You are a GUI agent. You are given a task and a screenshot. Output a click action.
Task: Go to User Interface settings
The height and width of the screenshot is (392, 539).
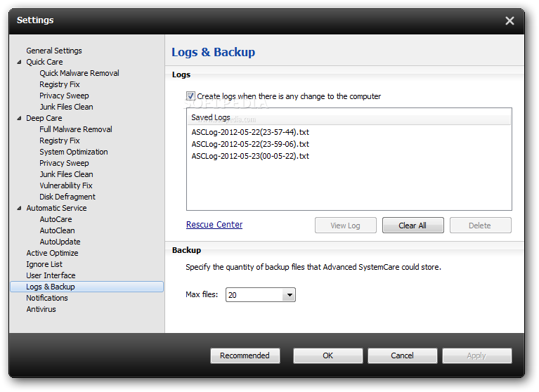[51, 275]
